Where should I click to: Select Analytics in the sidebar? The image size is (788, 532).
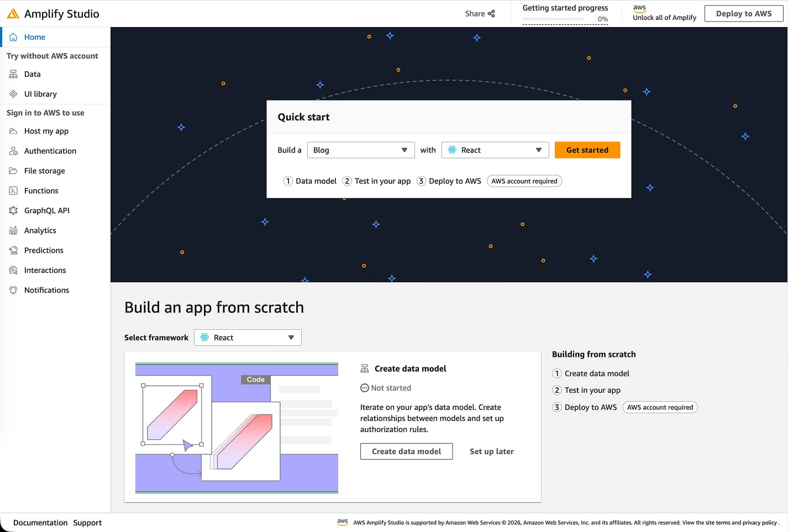click(40, 230)
